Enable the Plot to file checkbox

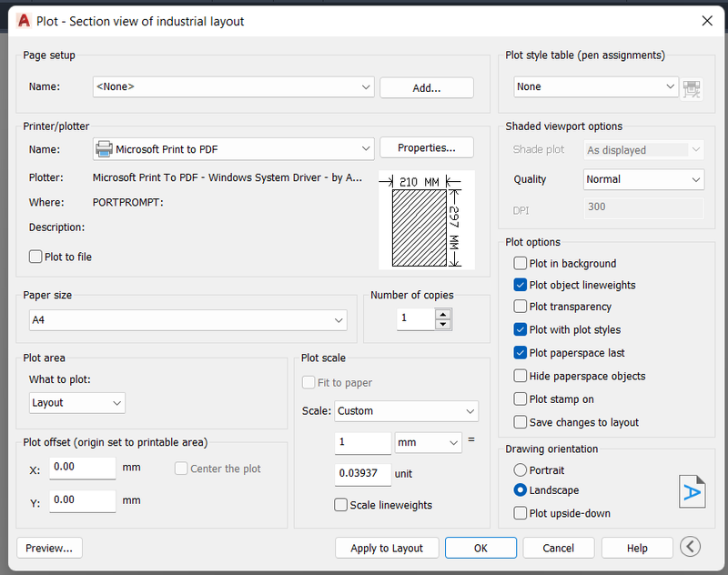coord(35,257)
